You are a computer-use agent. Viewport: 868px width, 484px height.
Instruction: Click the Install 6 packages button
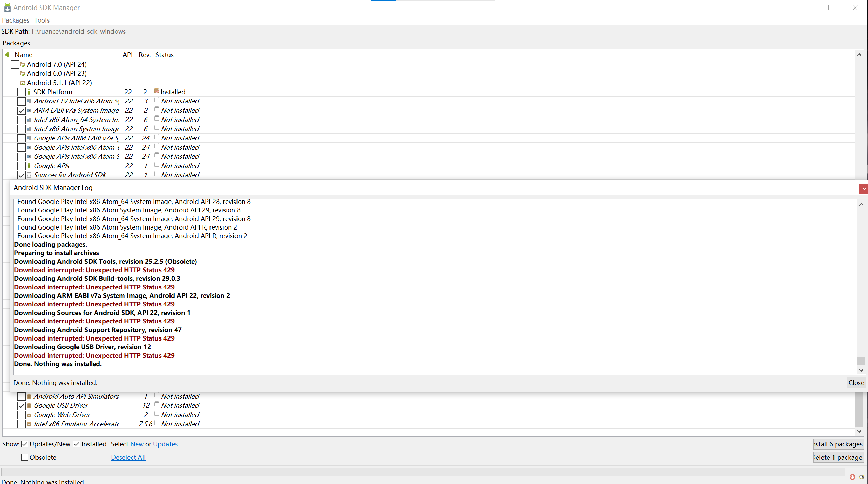click(x=838, y=444)
